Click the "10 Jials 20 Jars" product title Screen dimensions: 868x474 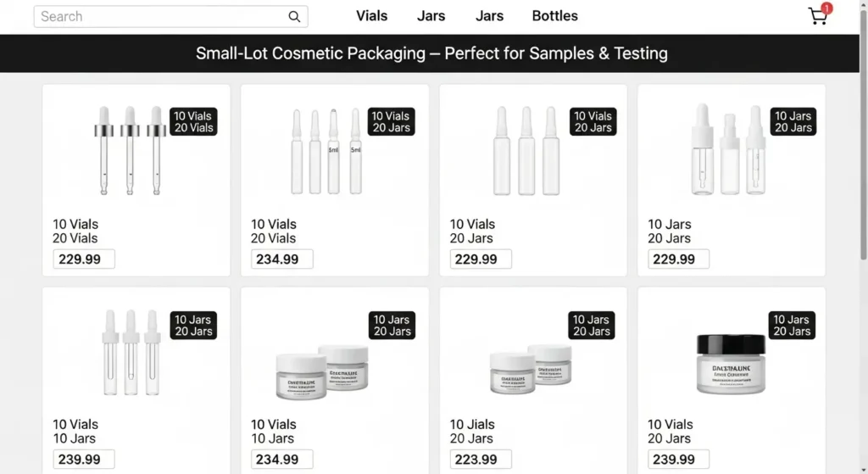pos(472,432)
